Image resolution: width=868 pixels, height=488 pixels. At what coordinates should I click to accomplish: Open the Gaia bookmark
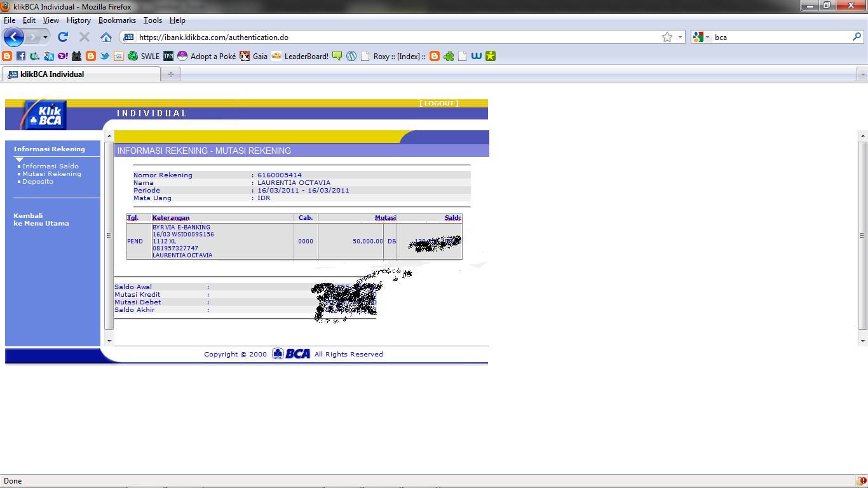[x=254, y=56]
